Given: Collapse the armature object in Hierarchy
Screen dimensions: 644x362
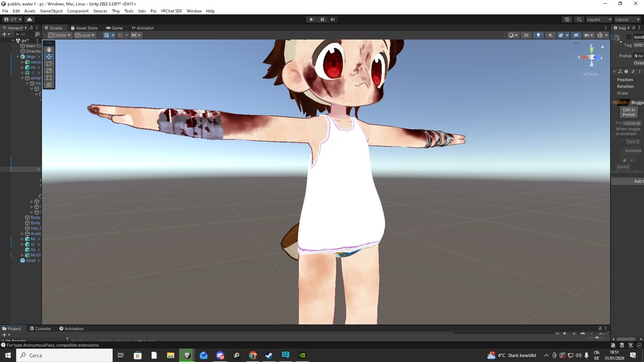Looking at the screenshot, I should [x=22, y=78].
